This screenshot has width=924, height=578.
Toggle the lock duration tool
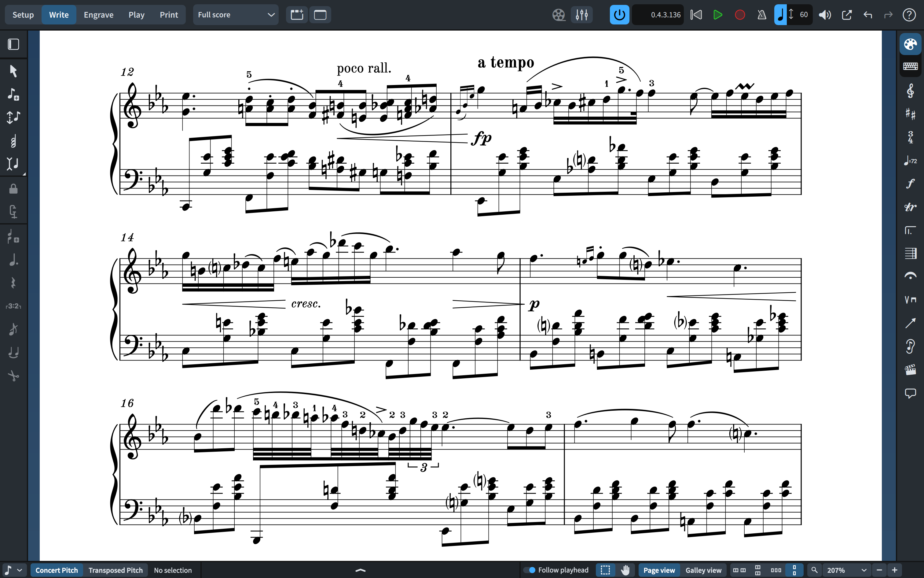pos(13,188)
